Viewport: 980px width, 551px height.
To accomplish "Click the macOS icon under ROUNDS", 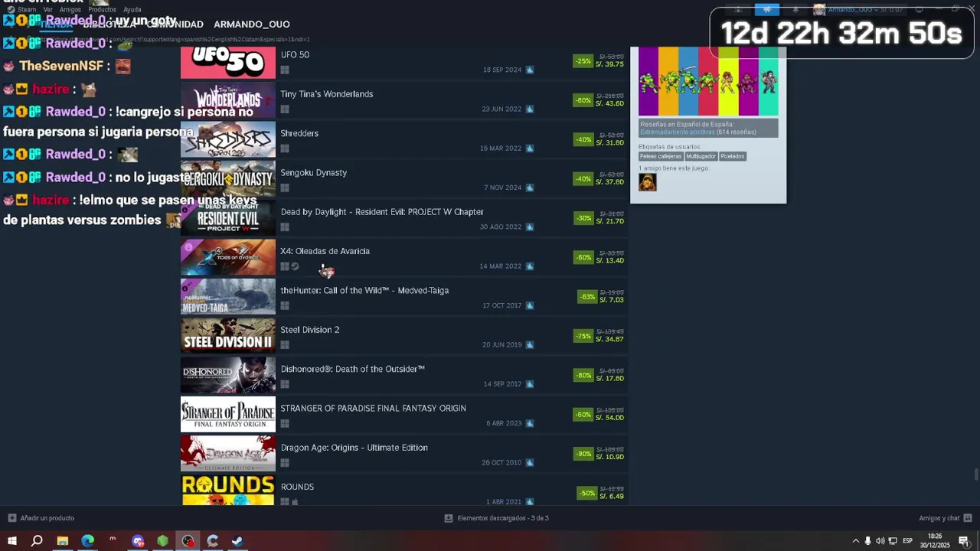I will pyautogui.click(x=296, y=502).
